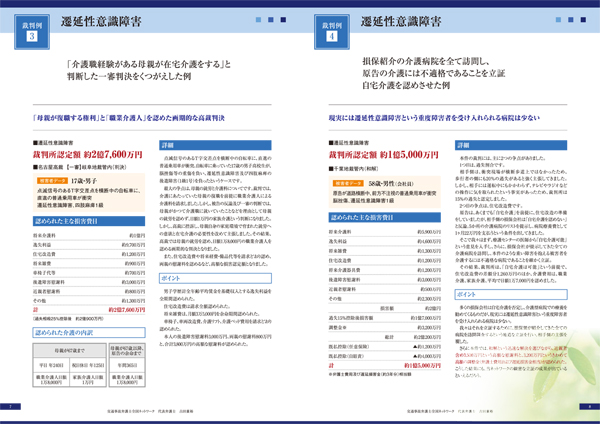Click court line 名古屋高裁【一審】岐阜地裁管内
Image resolution: width=600 pixels, height=424 pixels.
[x=80, y=167]
